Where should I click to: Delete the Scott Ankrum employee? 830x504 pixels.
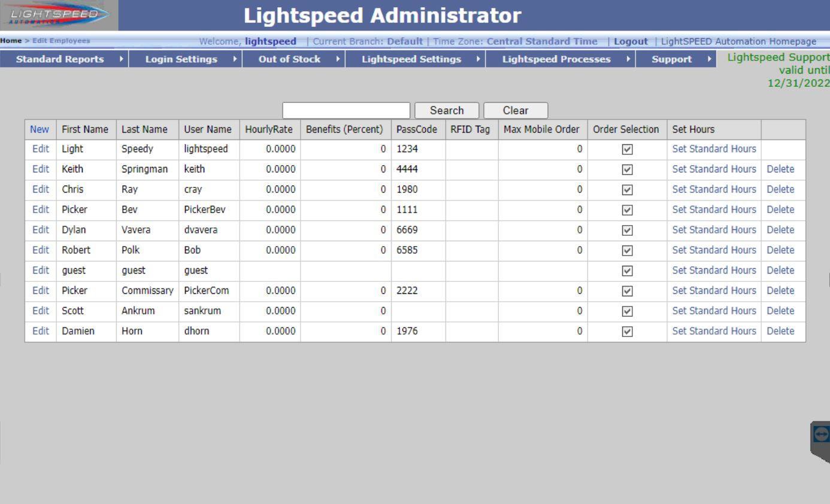click(780, 311)
